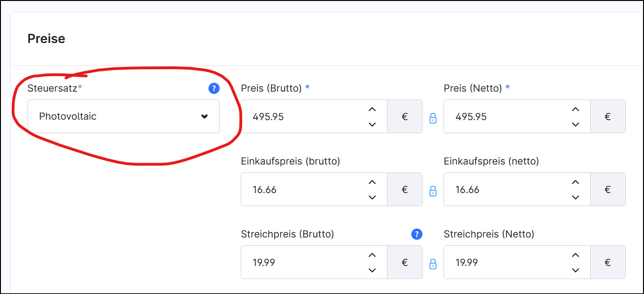
Task: Increase Preis (Brutto) with up arrow
Action: point(372,109)
